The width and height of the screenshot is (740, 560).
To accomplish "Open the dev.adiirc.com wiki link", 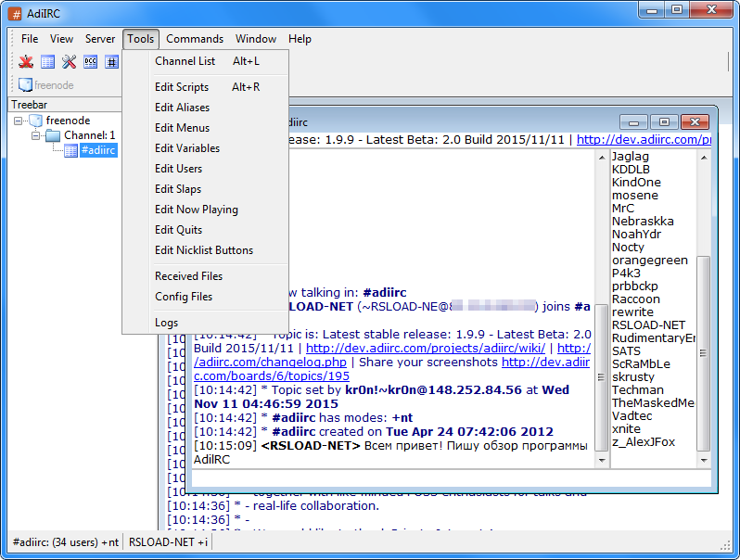I will (x=426, y=349).
